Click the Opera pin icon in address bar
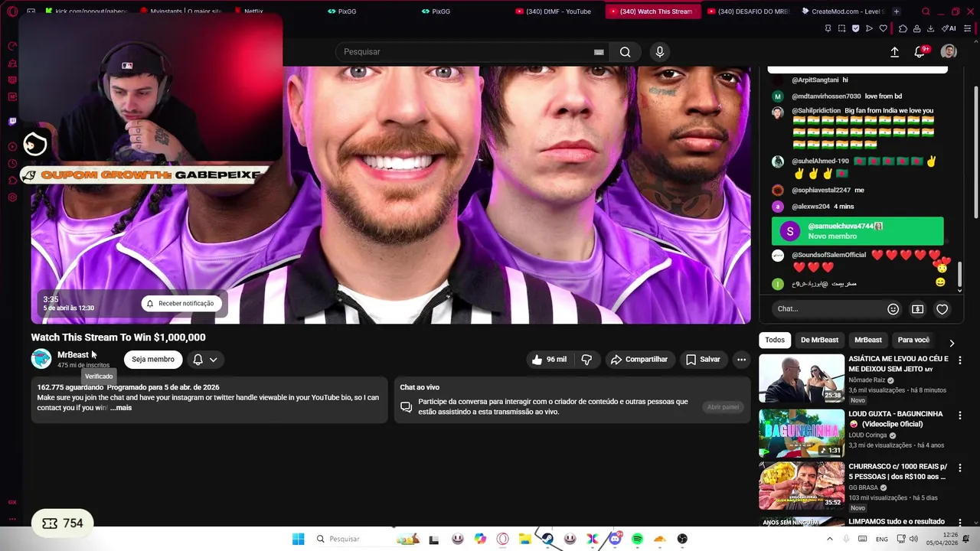Viewport: 980px width, 551px height. coord(828,28)
